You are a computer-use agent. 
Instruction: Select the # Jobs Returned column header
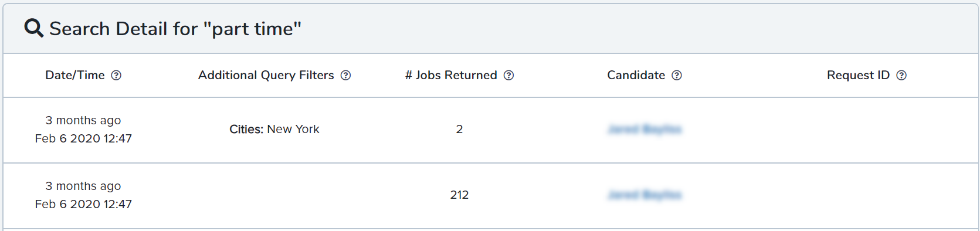coord(451,75)
